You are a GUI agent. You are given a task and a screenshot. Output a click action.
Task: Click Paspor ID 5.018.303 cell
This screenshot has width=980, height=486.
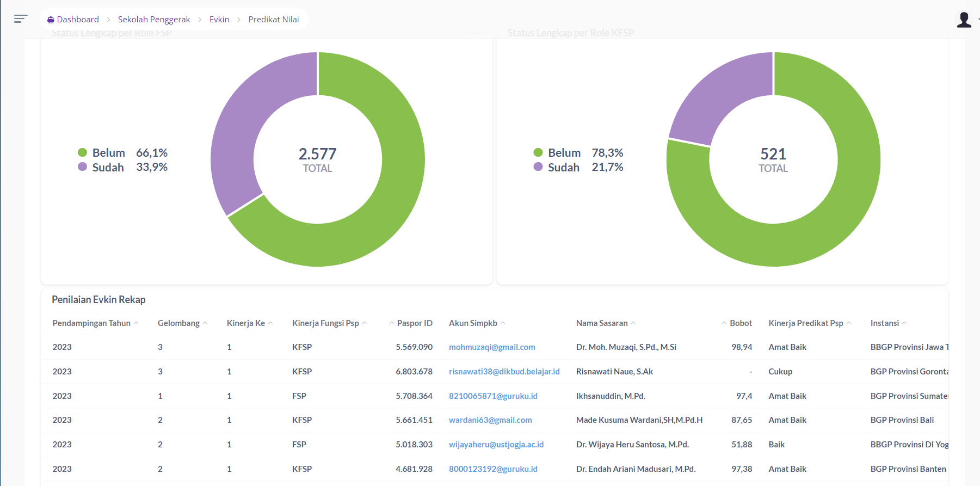coord(414,445)
